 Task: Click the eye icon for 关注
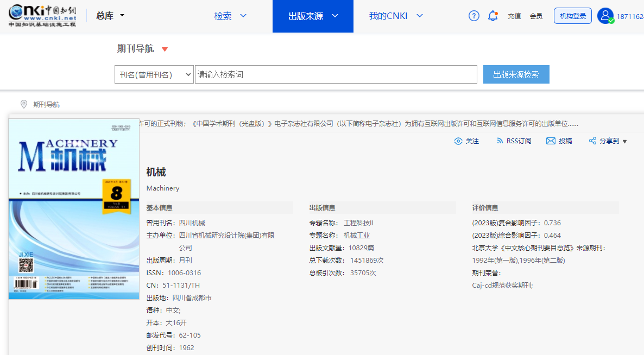pyautogui.click(x=458, y=141)
